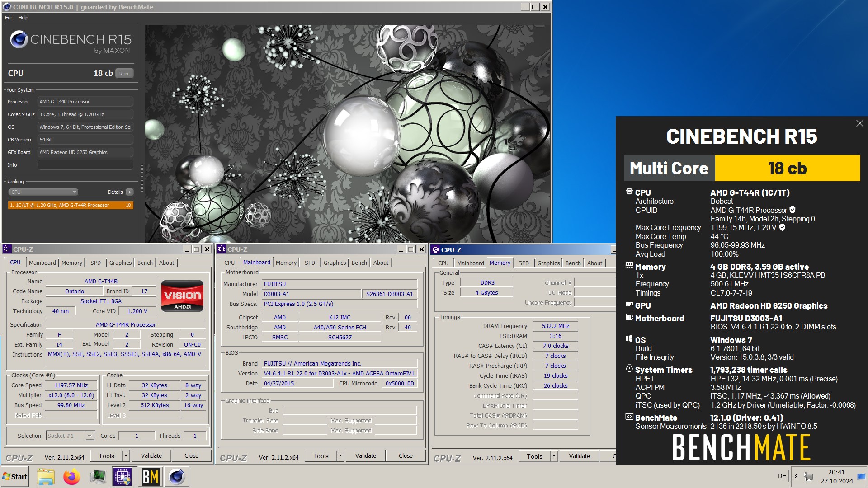Open the Help menu in Cinebench
This screenshot has height=488, width=868.
pos(24,18)
